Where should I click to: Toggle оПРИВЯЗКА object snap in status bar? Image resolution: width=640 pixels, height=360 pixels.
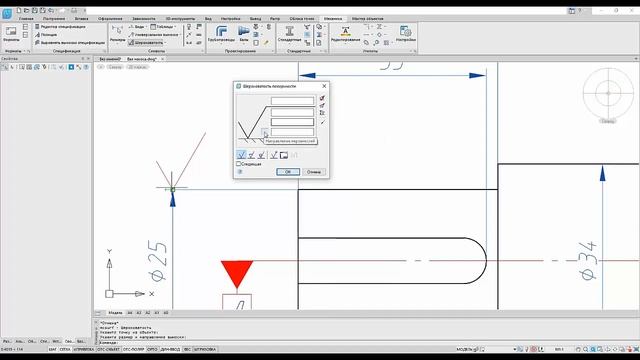(x=84, y=349)
